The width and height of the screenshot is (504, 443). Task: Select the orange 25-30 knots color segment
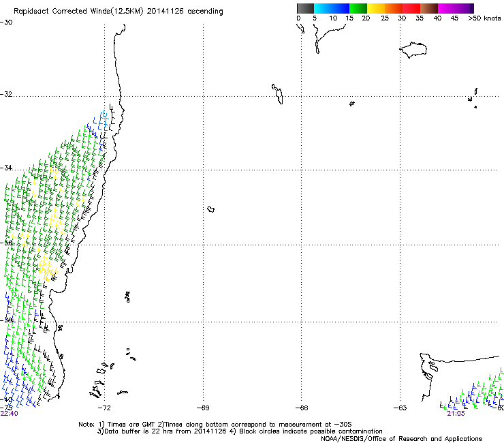coord(394,8)
